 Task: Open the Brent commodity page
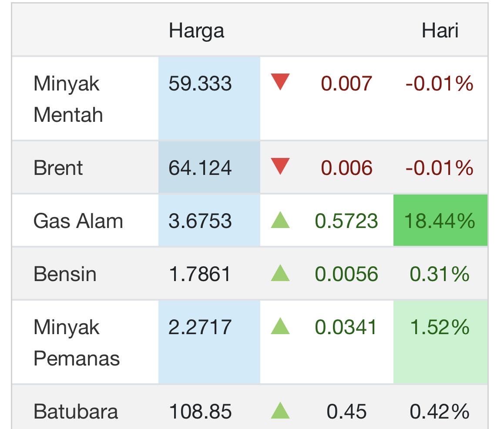tap(58, 168)
